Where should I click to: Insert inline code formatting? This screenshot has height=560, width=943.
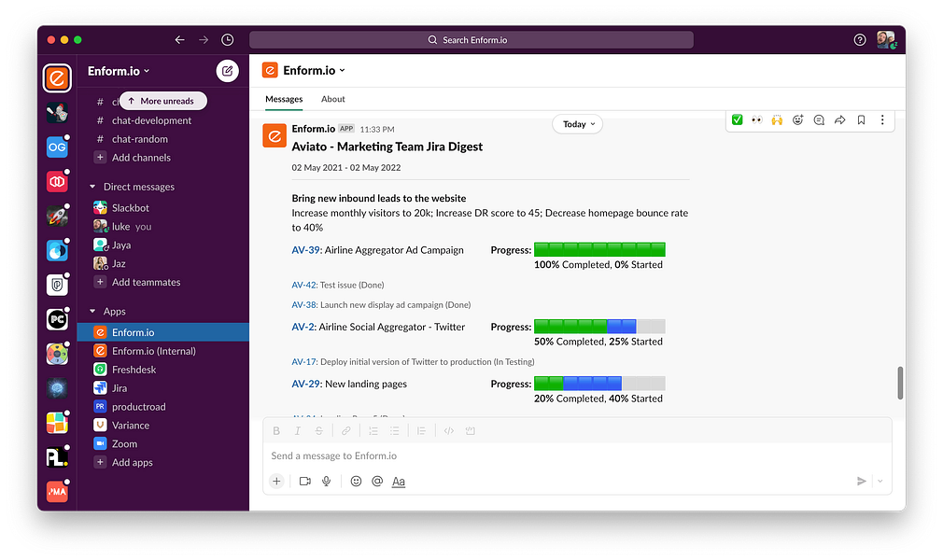449,430
